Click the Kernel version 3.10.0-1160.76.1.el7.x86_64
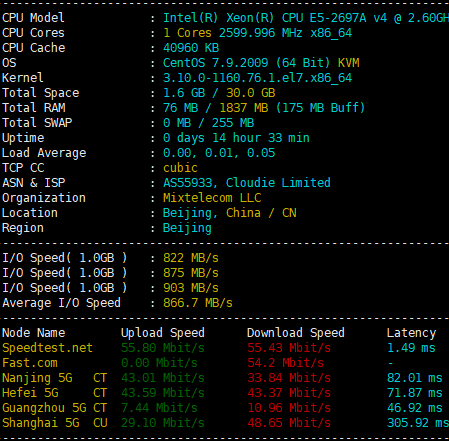This screenshot has width=449, height=441. [257, 78]
